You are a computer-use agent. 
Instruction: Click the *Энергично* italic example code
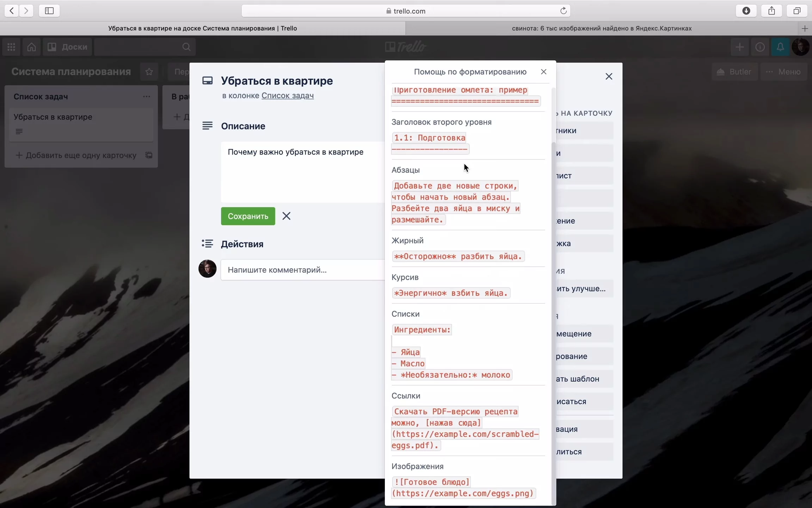(x=451, y=293)
